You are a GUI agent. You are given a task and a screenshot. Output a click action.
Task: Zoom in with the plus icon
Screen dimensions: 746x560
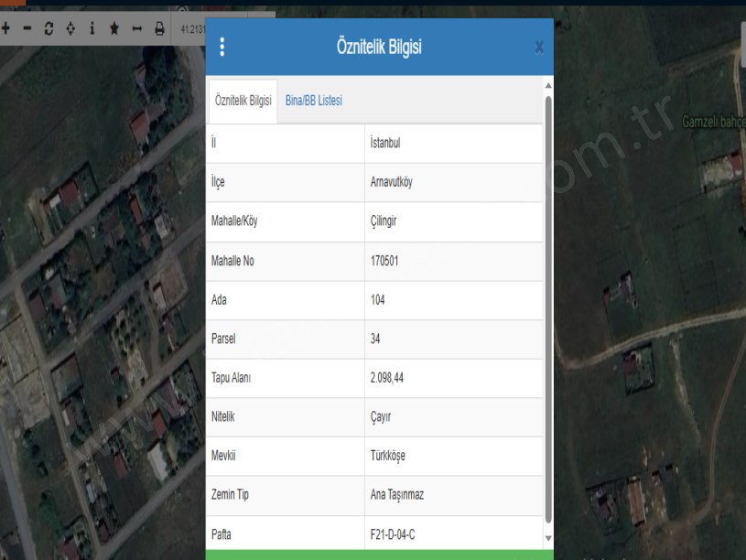(x=5, y=28)
